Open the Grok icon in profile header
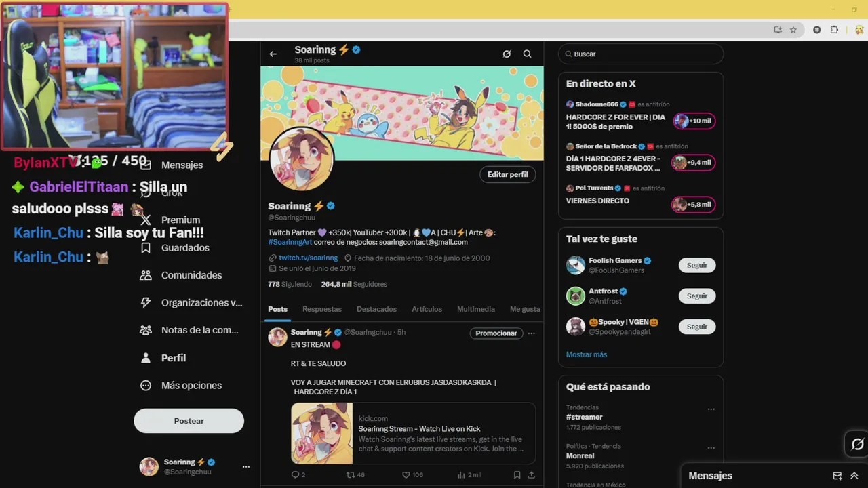Screen dimensions: 868x488 [507, 54]
